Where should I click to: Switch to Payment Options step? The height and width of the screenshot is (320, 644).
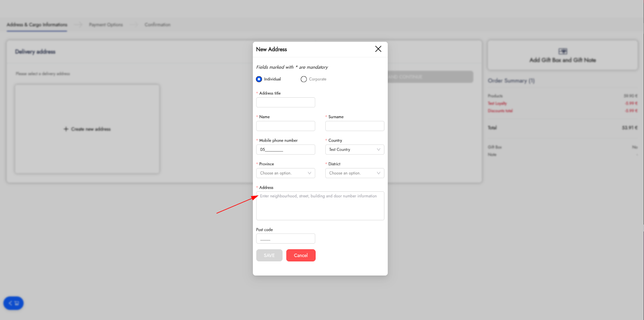click(106, 25)
